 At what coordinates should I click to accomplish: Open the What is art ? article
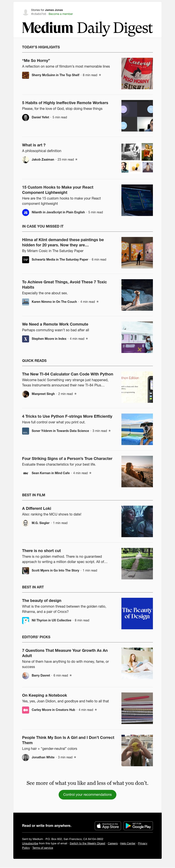coord(34,145)
